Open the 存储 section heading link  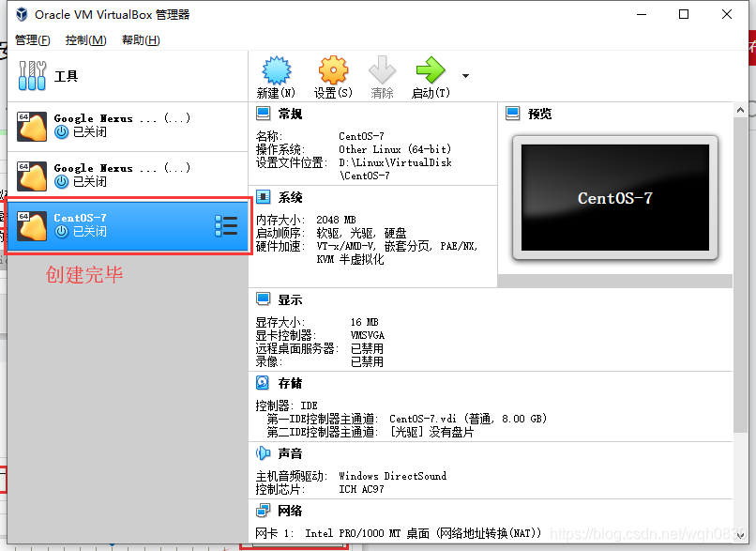tap(290, 383)
